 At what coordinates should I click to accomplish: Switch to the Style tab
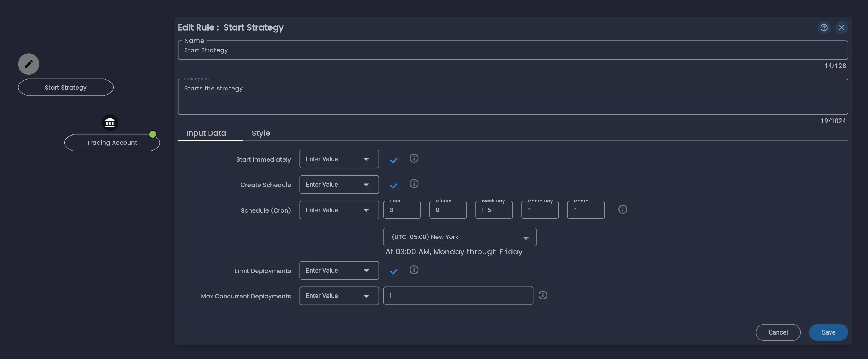click(260, 133)
